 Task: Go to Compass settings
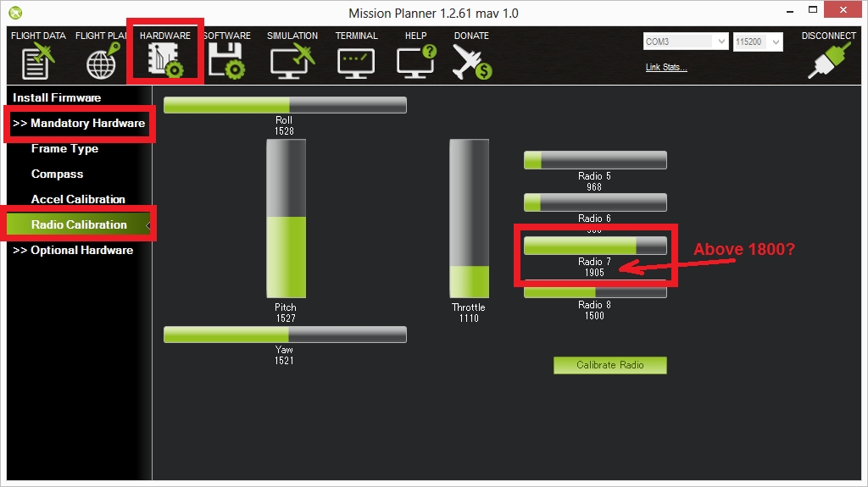[x=57, y=174]
